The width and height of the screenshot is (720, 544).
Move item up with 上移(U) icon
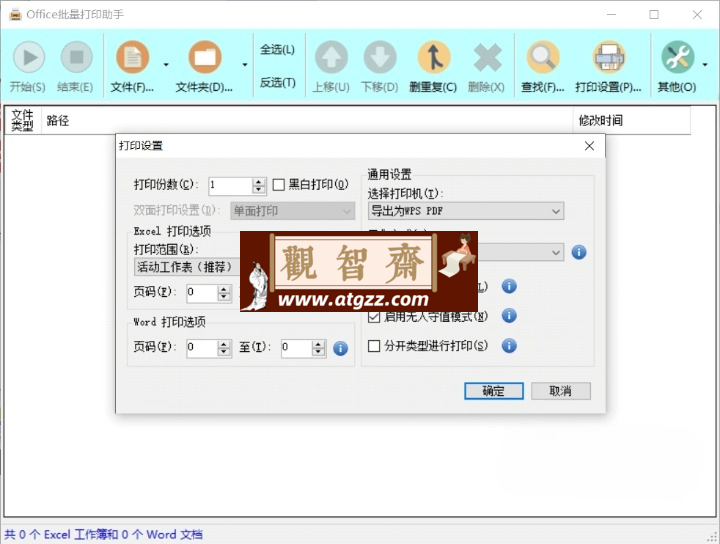[x=331, y=57]
